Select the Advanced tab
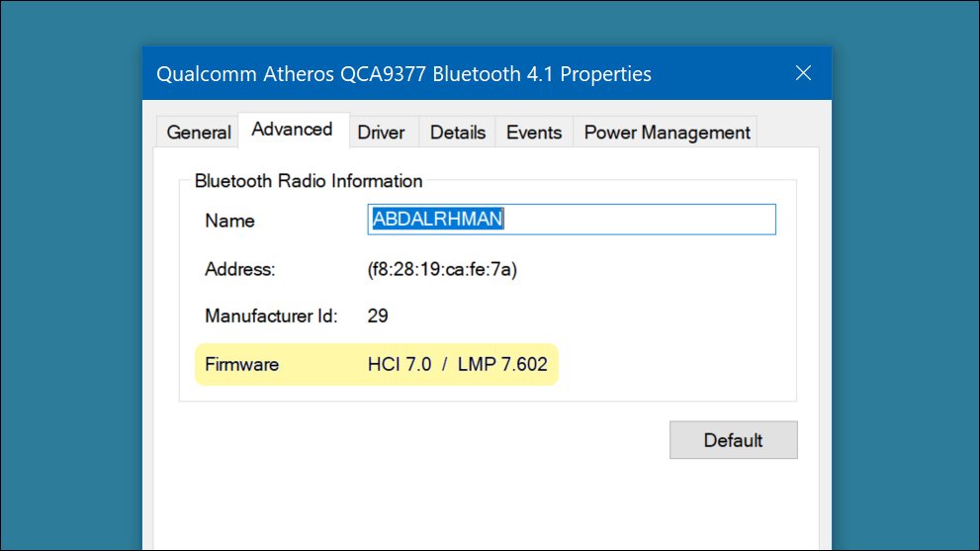The image size is (980, 551). point(292,130)
